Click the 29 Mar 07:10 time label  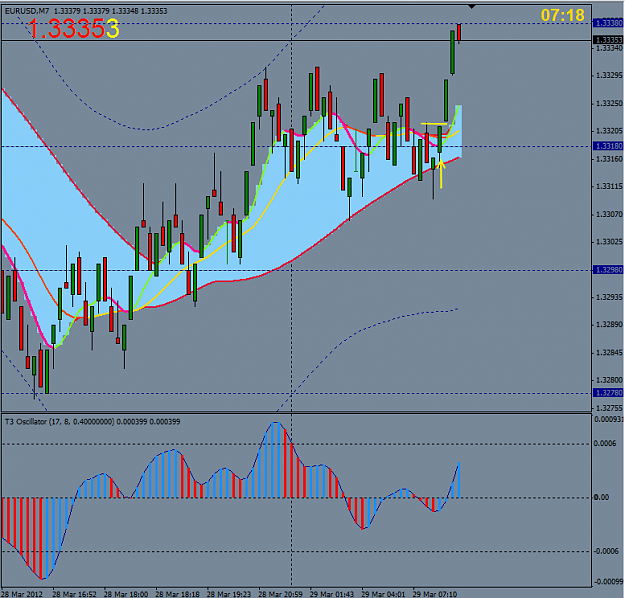tap(434, 594)
